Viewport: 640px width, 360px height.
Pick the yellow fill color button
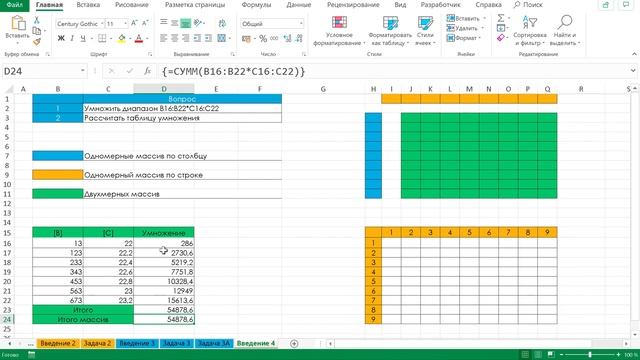(x=122, y=38)
